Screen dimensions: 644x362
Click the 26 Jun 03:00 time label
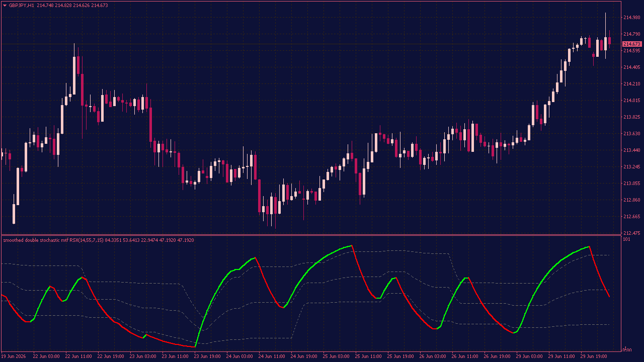pos(433,356)
